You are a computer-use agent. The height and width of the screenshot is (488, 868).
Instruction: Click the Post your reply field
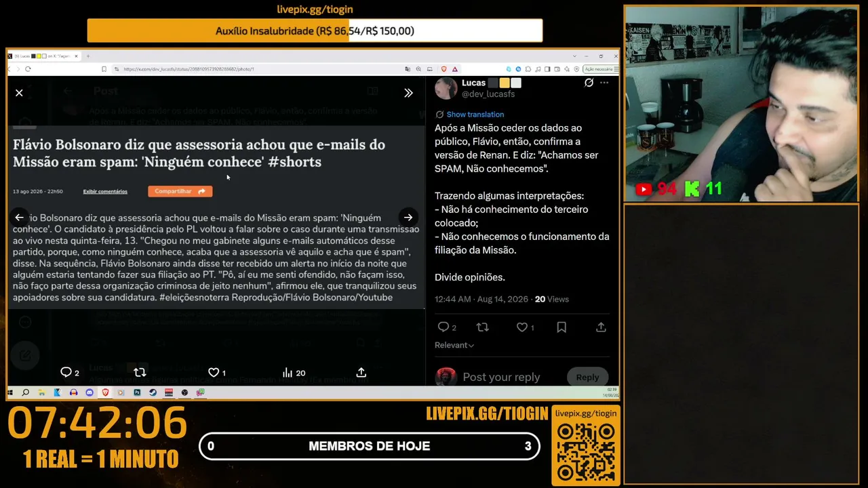click(x=501, y=377)
